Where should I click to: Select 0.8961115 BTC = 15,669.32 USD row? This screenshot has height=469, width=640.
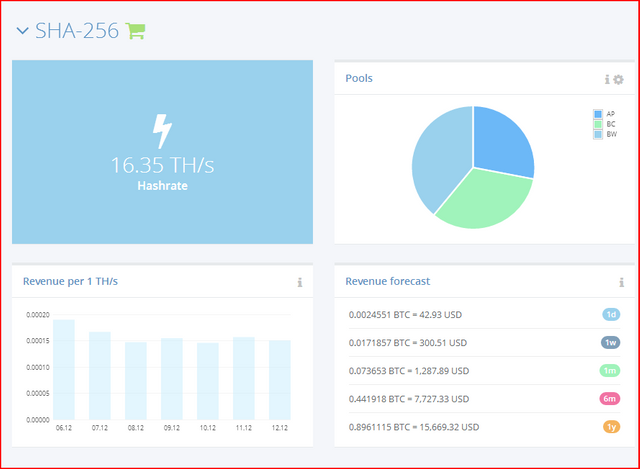coord(484,427)
